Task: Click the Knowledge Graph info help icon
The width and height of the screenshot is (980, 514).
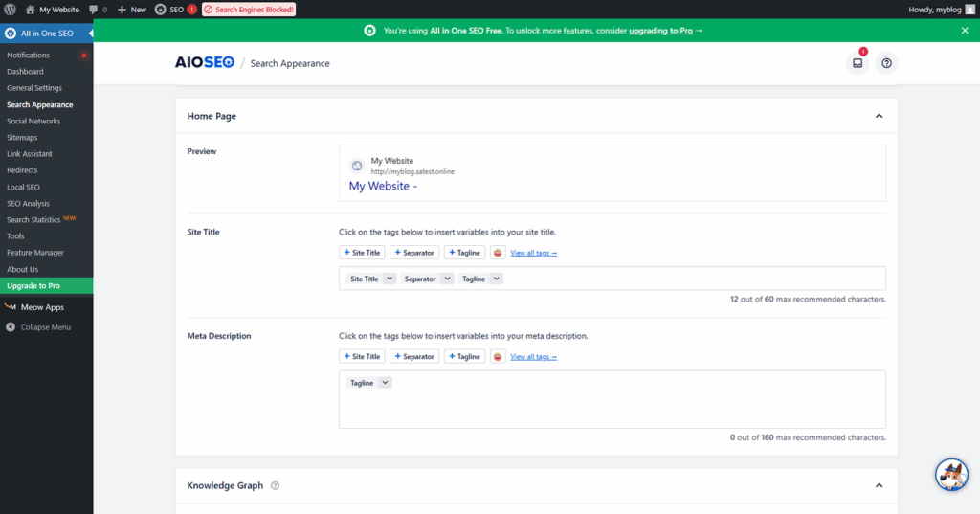Action: tap(275, 485)
